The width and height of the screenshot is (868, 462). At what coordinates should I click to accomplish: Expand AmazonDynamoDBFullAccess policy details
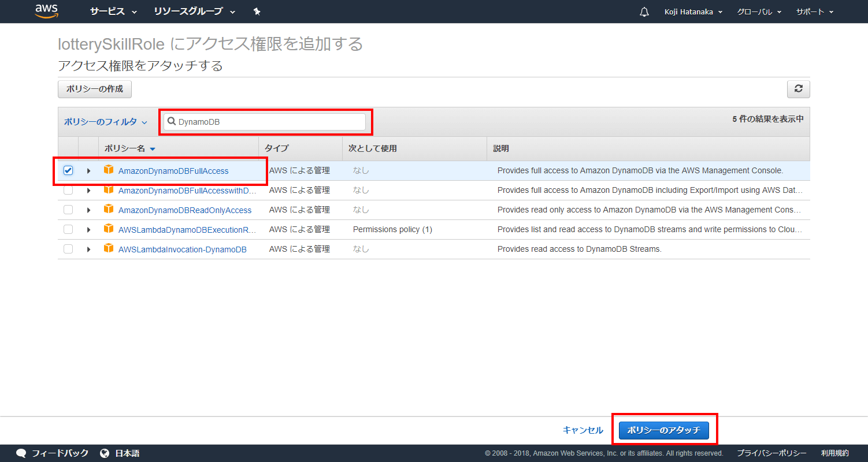point(88,171)
